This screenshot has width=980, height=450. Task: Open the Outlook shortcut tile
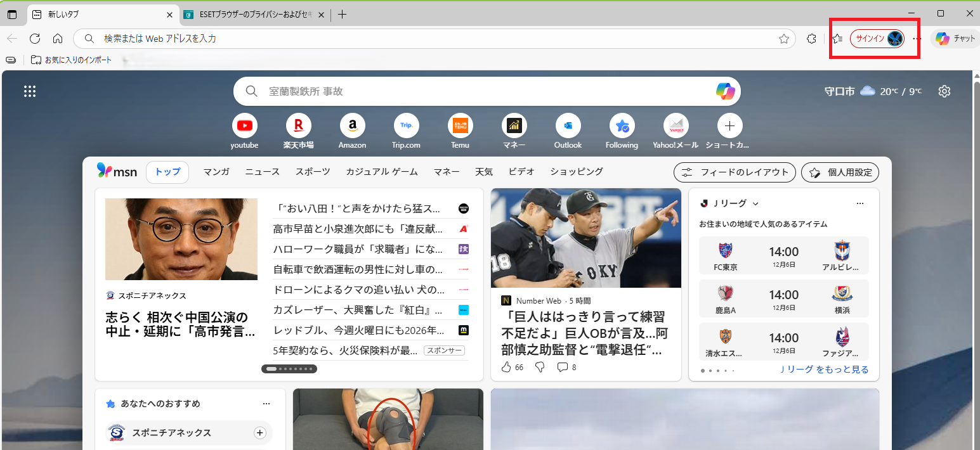tap(568, 125)
